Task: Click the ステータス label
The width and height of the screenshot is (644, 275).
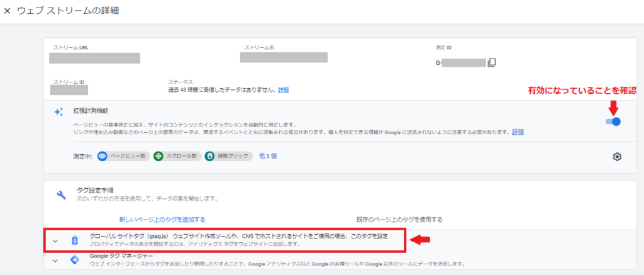Action: coord(180,82)
